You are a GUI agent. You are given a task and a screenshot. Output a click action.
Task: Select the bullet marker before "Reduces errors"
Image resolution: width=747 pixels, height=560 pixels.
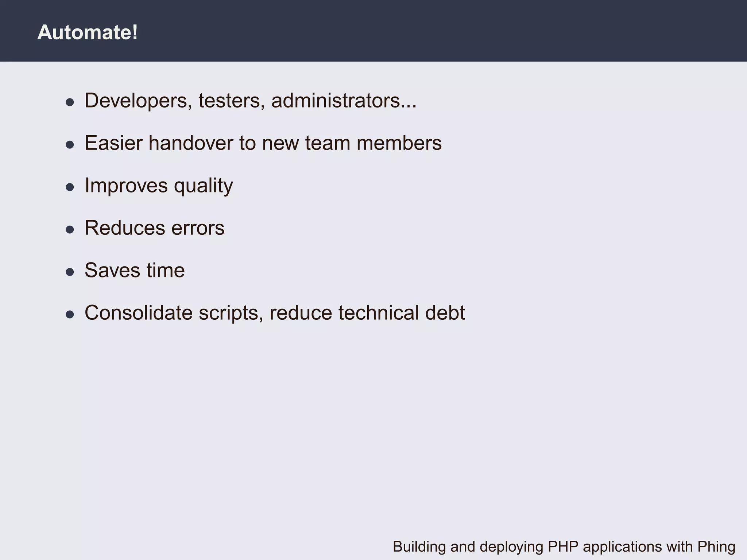[70, 230]
